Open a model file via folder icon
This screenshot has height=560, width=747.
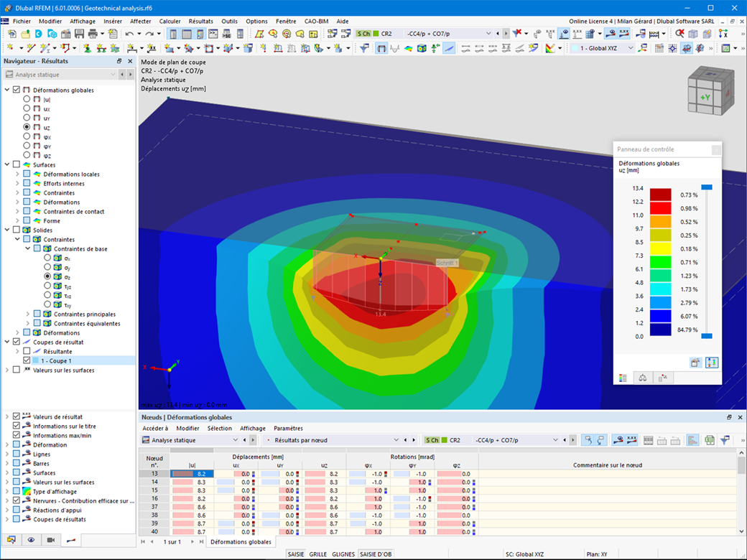tap(25, 34)
